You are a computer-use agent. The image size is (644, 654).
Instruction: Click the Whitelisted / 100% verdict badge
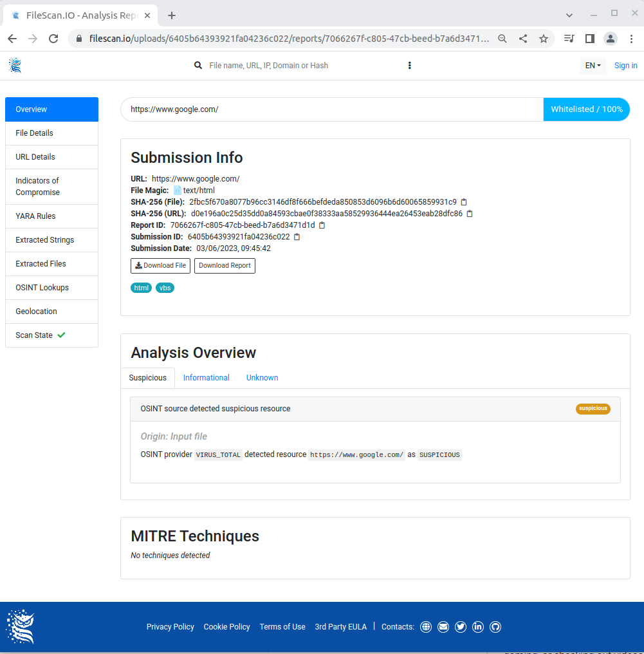tap(587, 109)
